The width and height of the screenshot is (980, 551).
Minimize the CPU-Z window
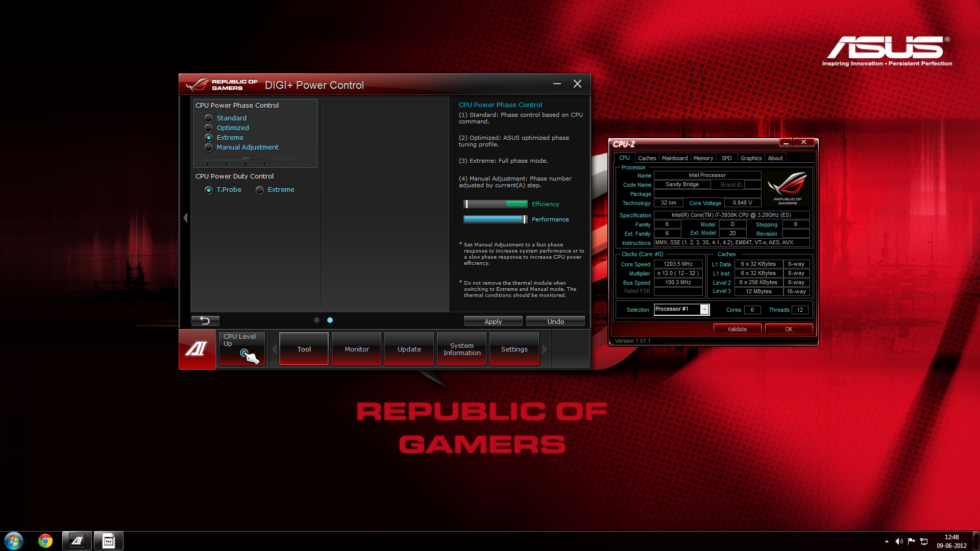click(786, 142)
